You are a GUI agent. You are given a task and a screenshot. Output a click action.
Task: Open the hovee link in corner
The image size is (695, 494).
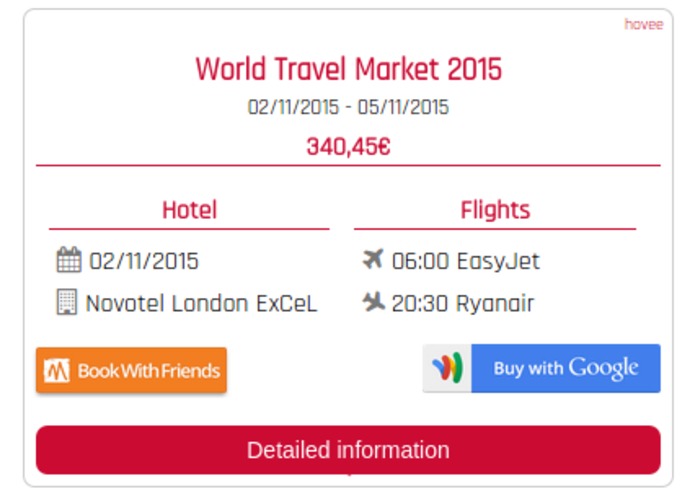(644, 24)
